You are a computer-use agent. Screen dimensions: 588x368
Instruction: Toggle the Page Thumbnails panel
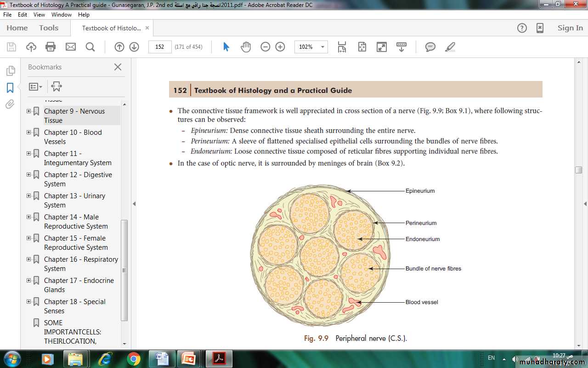pos(10,71)
